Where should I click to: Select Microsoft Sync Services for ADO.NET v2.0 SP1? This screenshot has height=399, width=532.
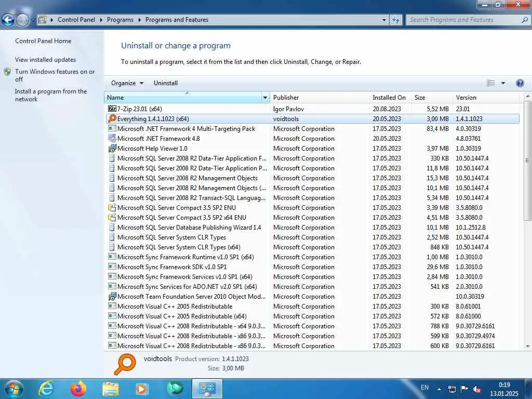[312, 287]
